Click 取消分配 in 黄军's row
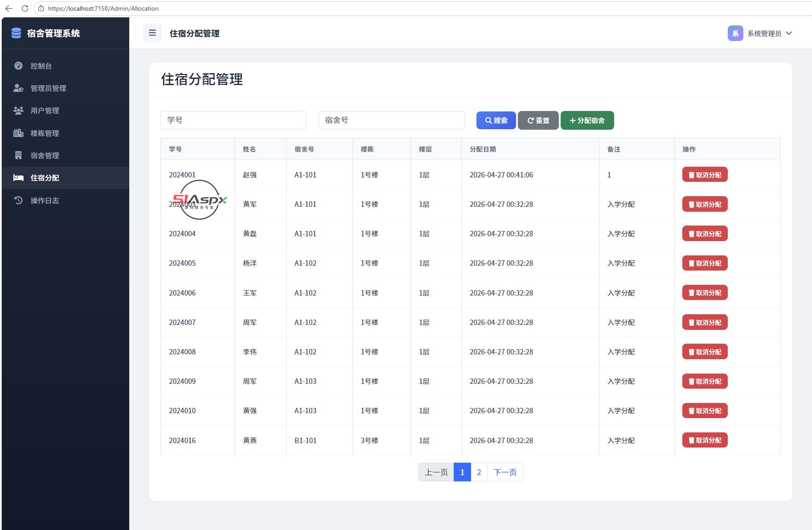812x530 pixels. pyautogui.click(x=705, y=204)
